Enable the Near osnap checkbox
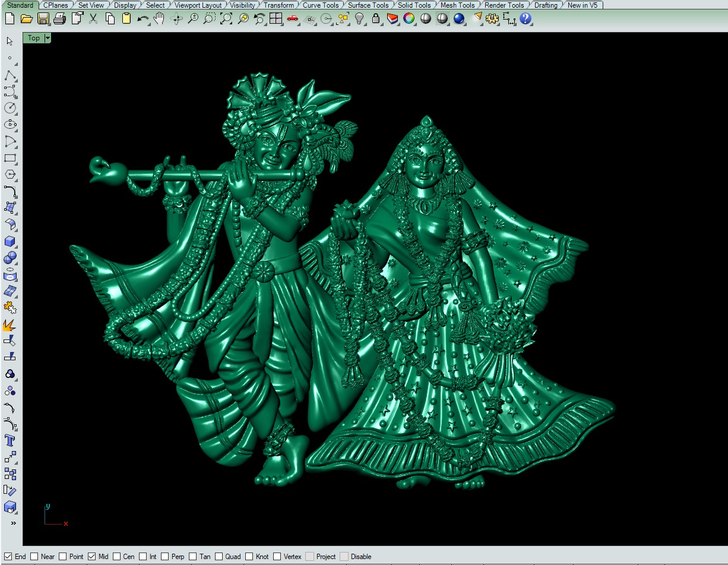Image resolution: width=728 pixels, height=565 pixels. pyautogui.click(x=34, y=557)
